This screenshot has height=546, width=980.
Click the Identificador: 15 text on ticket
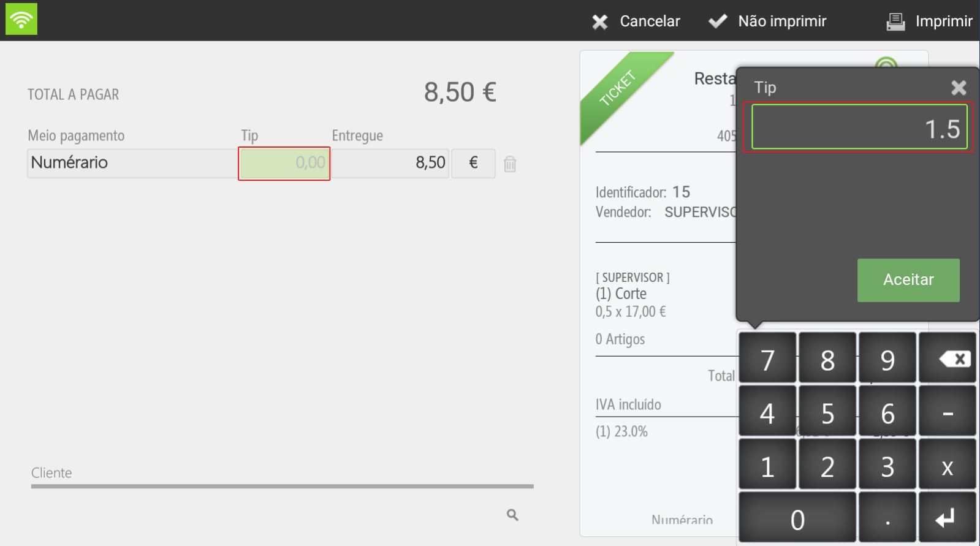643,192
